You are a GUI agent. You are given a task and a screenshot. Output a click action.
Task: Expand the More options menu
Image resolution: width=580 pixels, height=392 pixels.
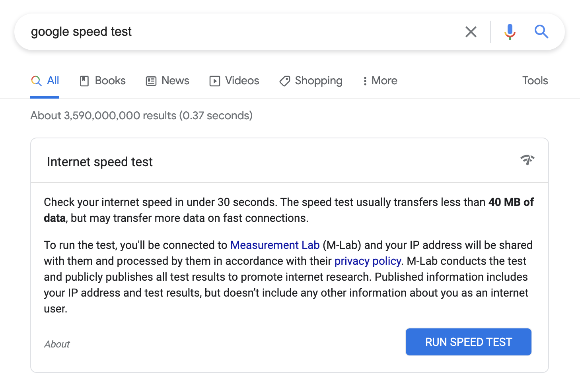pyautogui.click(x=380, y=81)
